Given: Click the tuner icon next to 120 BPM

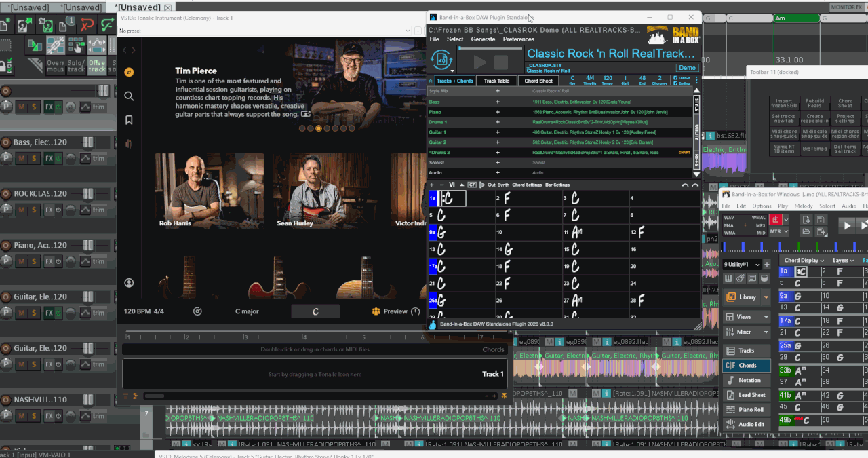Looking at the screenshot, I should click(x=197, y=311).
